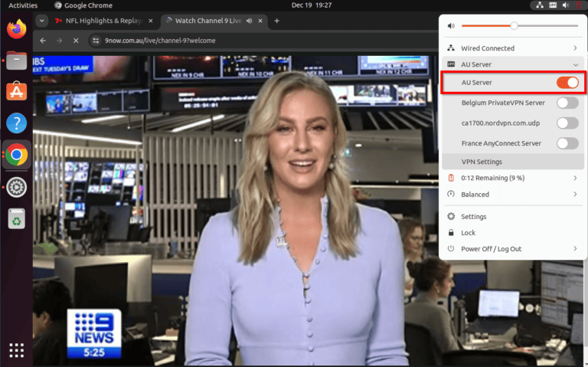Open the Trash in the dock

[16, 219]
